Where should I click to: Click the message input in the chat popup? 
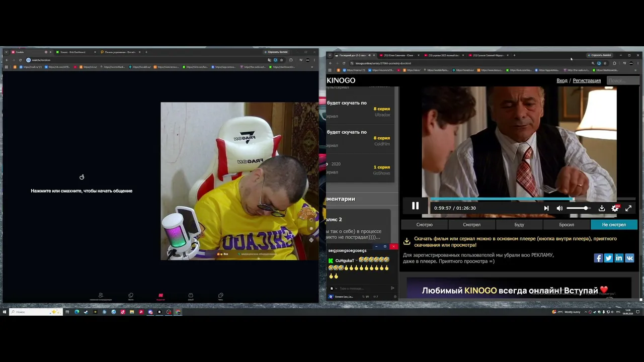coord(363,289)
